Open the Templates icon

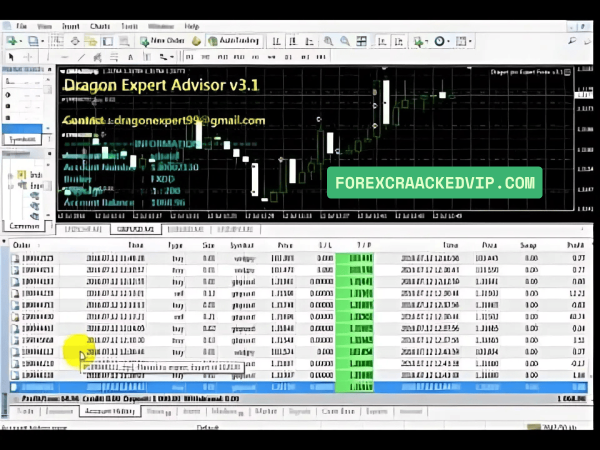click(x=461, y=41)
